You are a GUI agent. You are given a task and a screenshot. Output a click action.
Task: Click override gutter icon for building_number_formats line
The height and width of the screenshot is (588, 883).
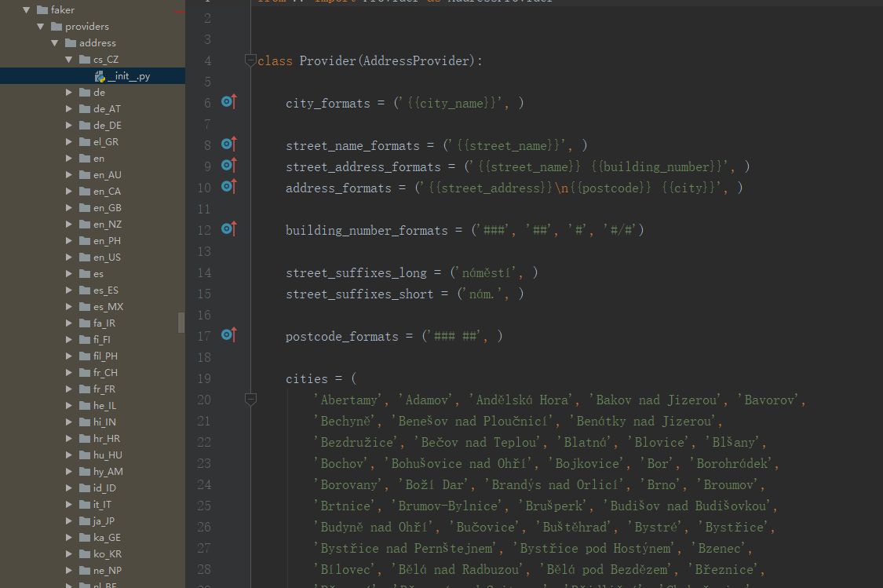click(229, 228)
